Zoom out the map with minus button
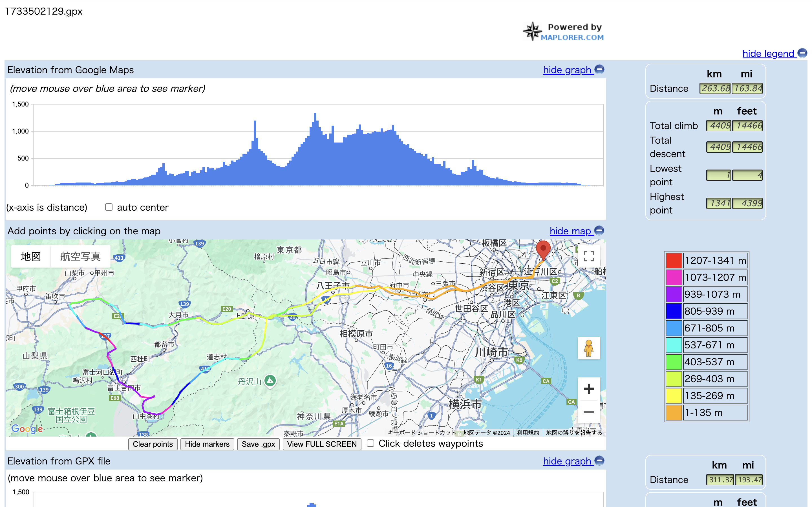Image resolution: width=812 pixels, height=507 pixels. (588, 412)
